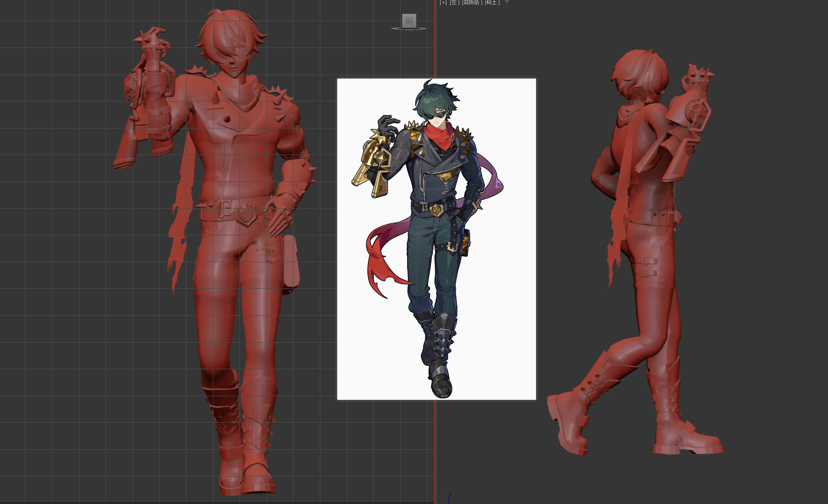Viewport: 828px width, 504px height.
Task: Open the [左] left view menu
Action: (x=455, y=2)
